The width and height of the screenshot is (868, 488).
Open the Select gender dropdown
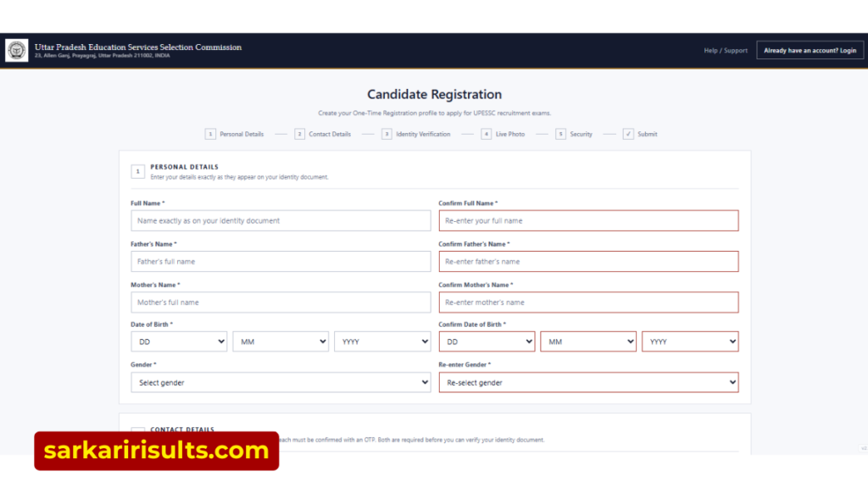(281, 382)
